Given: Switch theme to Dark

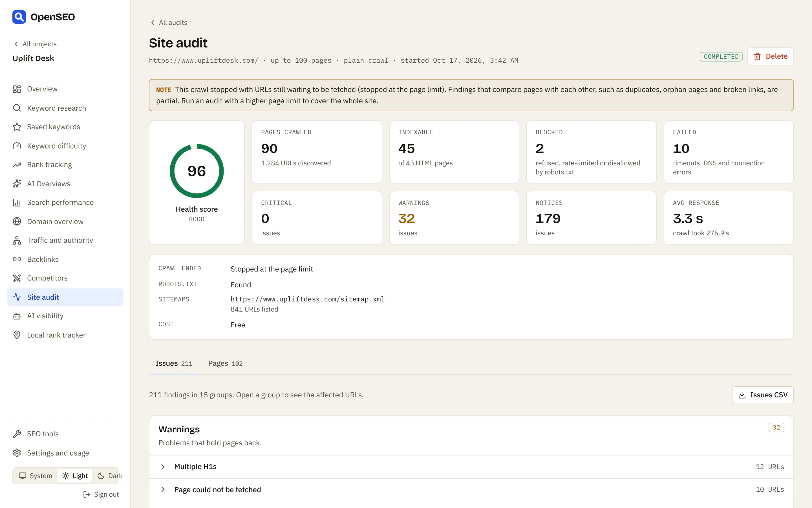Looking at the screenshot, I should 109,476.
